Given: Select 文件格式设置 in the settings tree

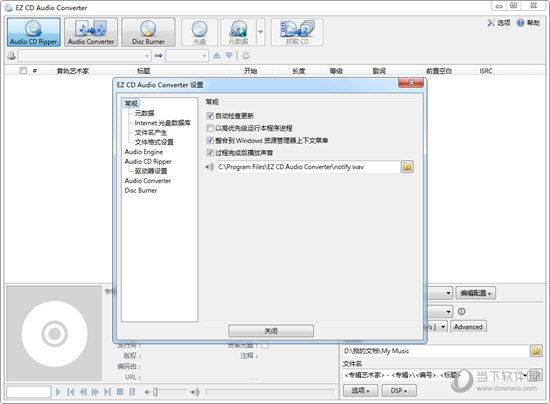Looking at the screenshot, I should 154,142.
